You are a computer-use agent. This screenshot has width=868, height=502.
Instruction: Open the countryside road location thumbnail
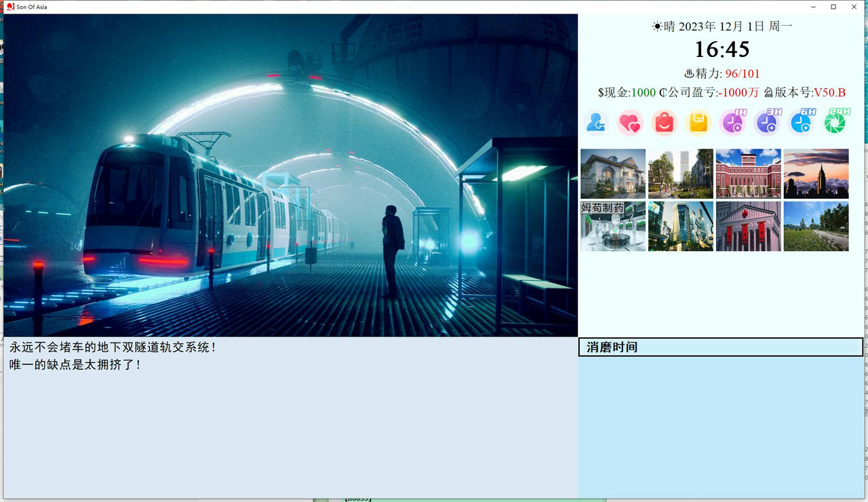coord(816,225)
